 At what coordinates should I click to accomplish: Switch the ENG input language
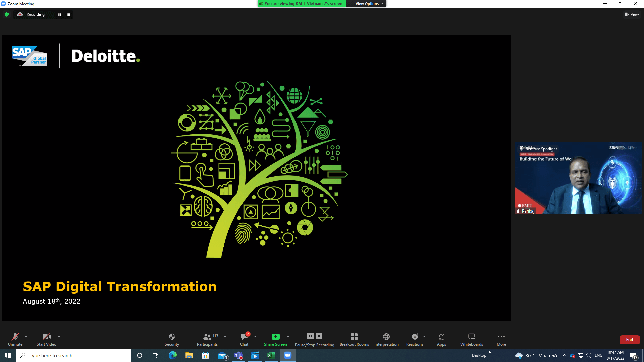pos(598,355)
